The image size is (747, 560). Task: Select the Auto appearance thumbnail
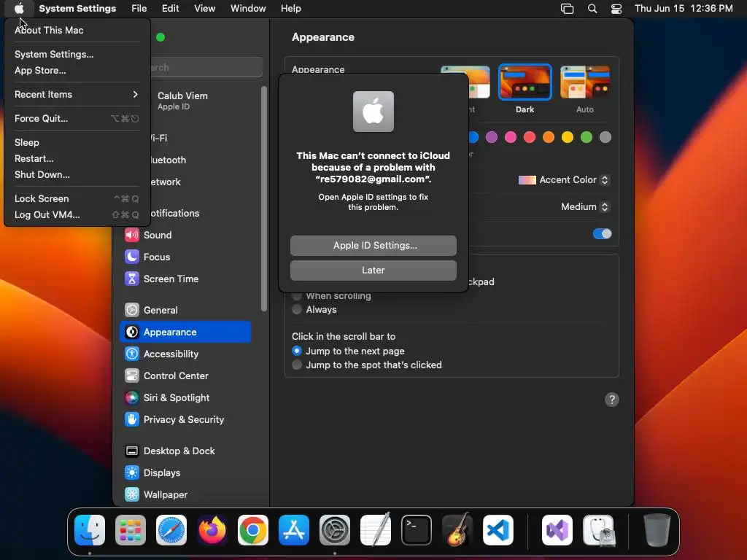[x=585, y=82]
